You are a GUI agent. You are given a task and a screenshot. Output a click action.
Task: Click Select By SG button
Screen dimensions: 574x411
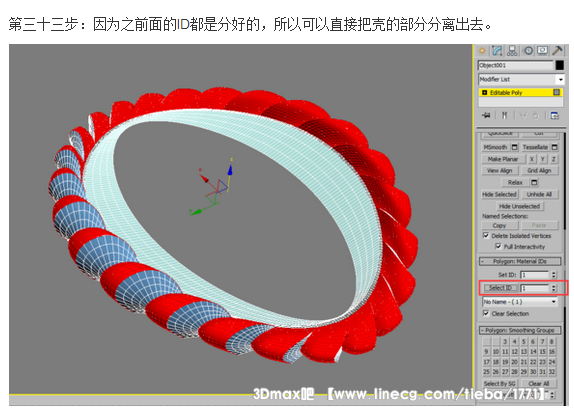click(499, 383)
